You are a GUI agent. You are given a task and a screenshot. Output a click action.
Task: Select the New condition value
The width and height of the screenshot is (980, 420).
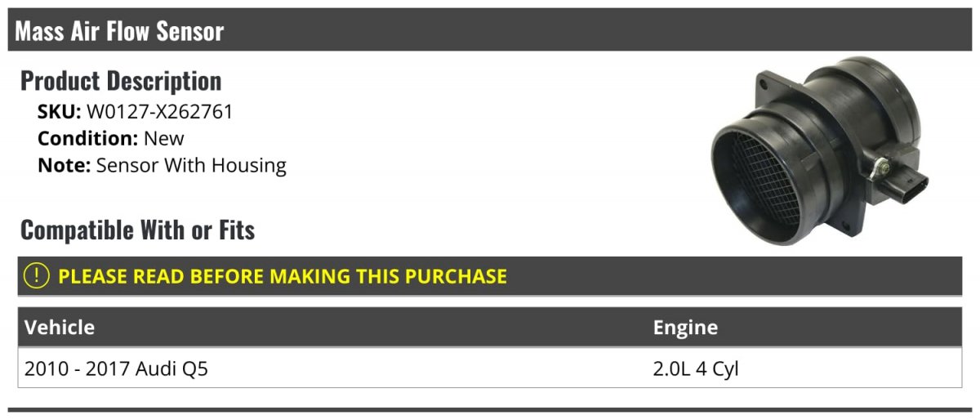pyautogui.click(x=164, y=138)
